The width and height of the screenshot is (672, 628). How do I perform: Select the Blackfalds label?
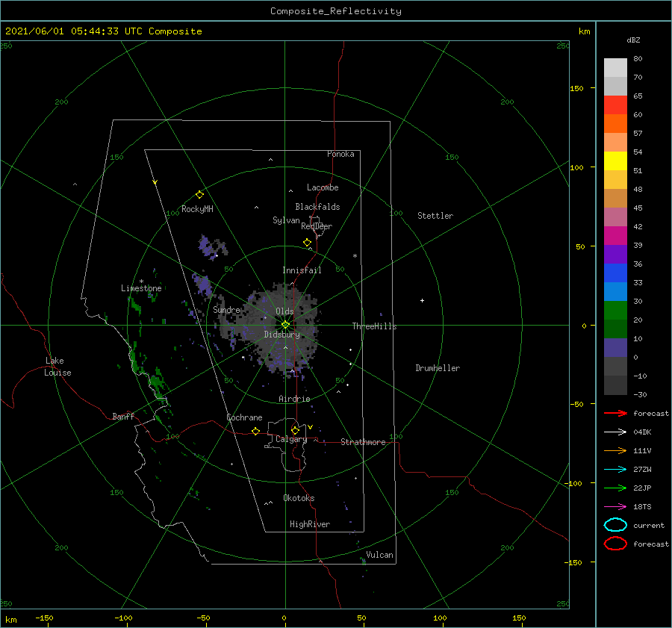317,207
